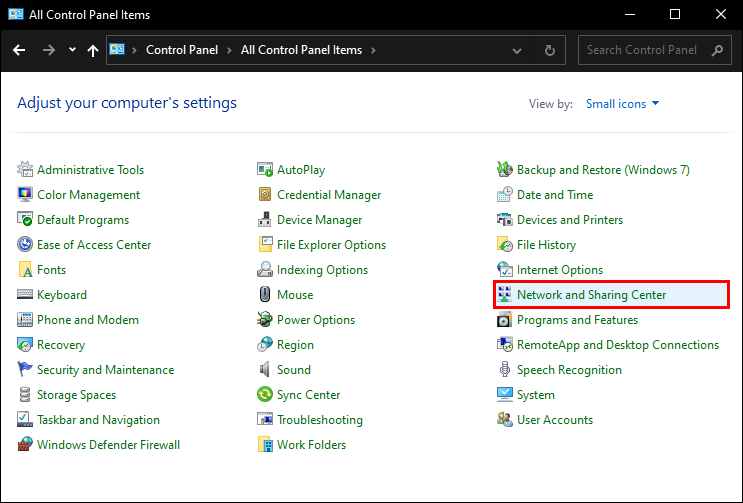Open Taskbar and Navigation settings
Viewport: 743px width, 503px height.
tap(98, 420)
